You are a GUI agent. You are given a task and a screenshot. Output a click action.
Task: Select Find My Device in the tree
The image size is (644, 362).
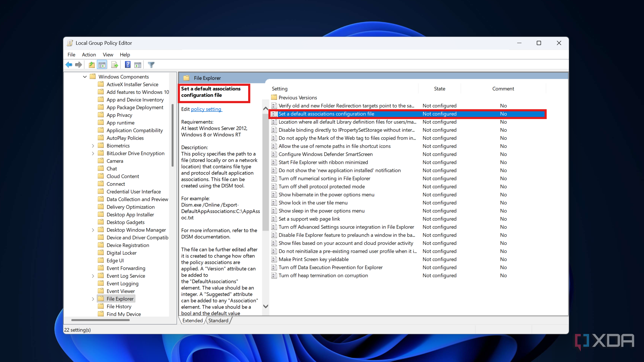[124, 314]
